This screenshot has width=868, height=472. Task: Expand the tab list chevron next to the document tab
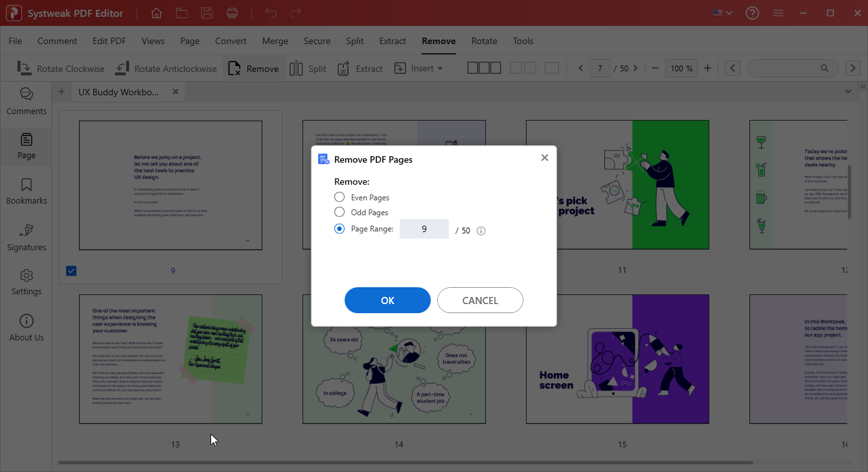(x=848, y=91)
